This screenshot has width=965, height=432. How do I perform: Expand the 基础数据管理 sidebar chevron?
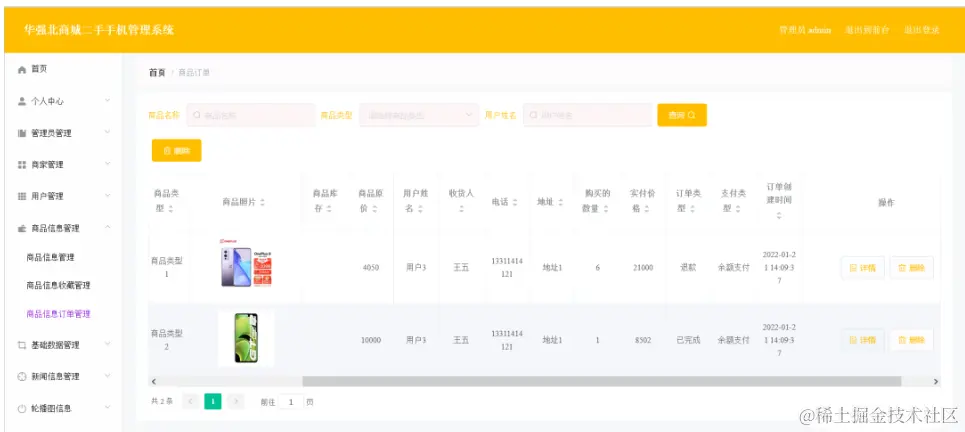coord(108,345)
